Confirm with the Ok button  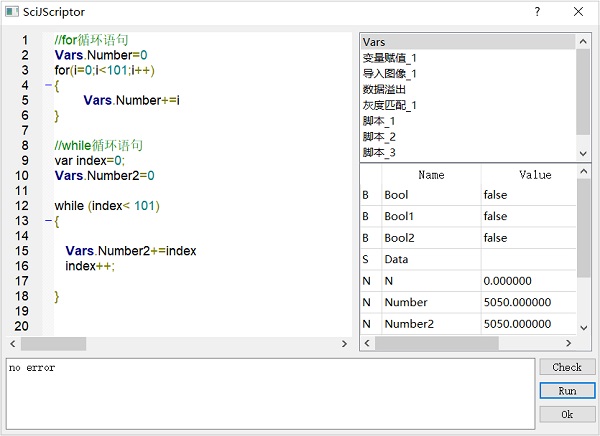pos(567,415)
